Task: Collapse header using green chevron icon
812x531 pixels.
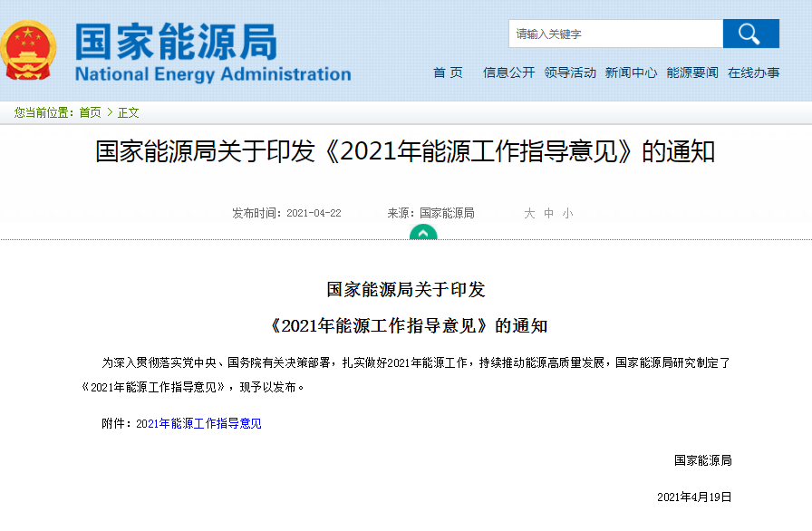Action: [x=423, y=233]
